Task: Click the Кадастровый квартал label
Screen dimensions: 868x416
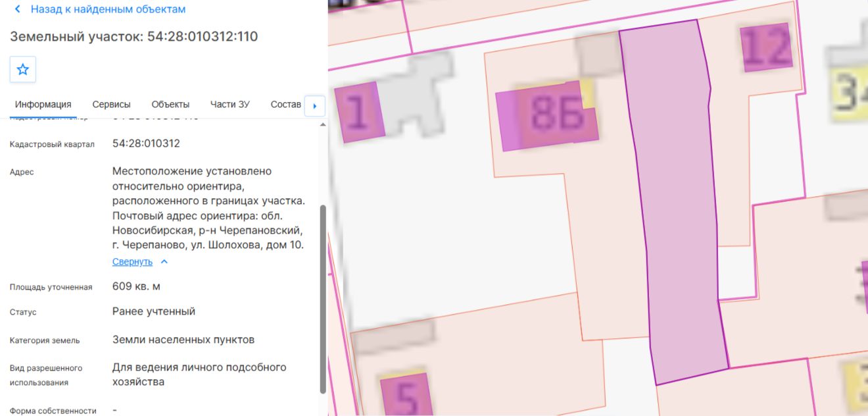Action: pyautogui.click(x=53, y=144)
